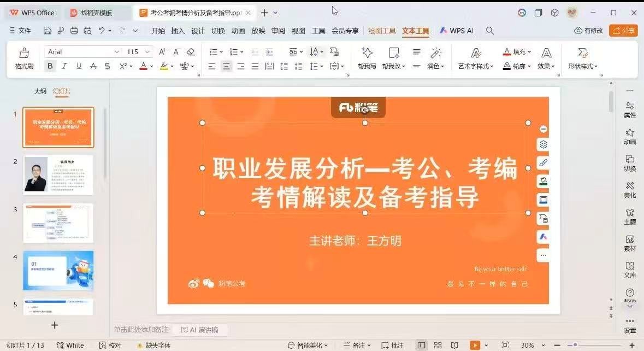
Task: Switch to the 大纲 outline tab
Action: 40,91
